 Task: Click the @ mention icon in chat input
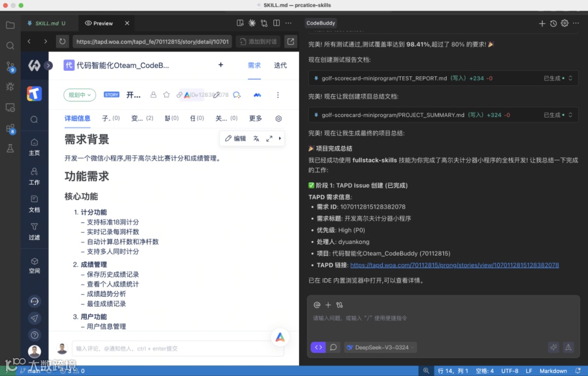(x=317, y=305)
